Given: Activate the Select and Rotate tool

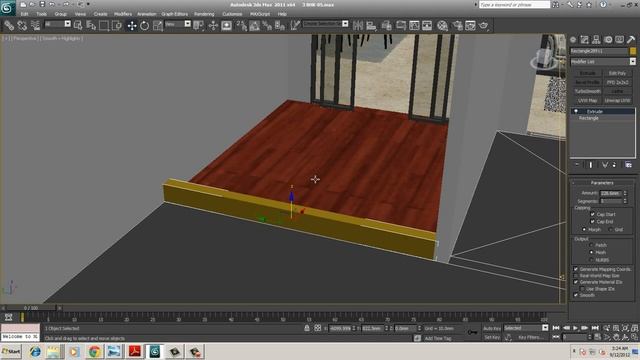Looking at the screenshot, I should click(144, 26).
